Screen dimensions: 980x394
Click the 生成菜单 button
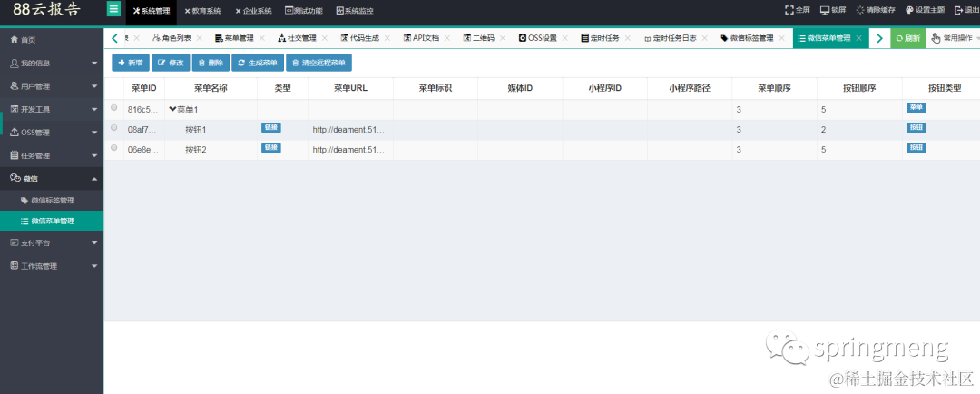(x=258, y=63)
